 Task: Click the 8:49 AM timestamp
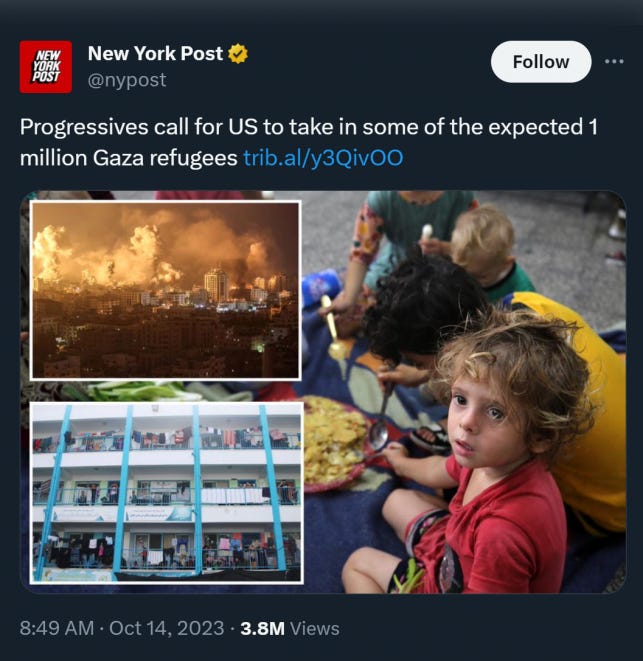57,628
